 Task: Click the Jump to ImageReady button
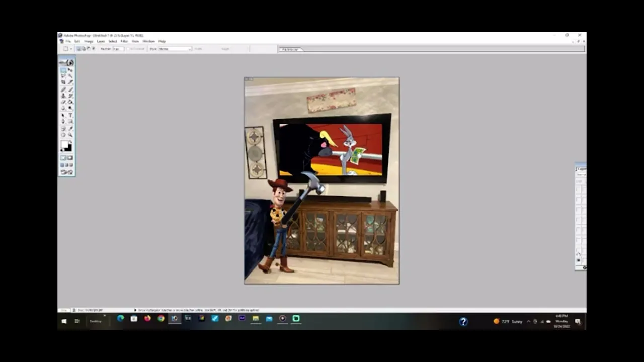(67, 172)
